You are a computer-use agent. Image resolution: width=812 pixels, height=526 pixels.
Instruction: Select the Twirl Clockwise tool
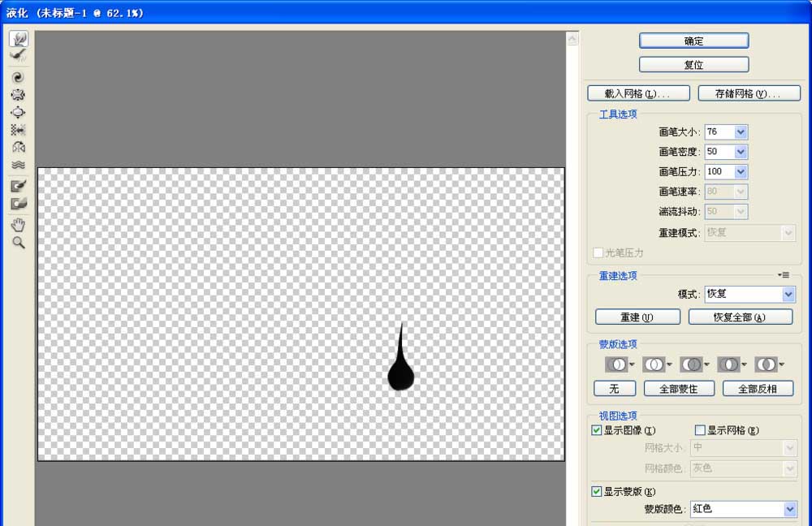18,75
